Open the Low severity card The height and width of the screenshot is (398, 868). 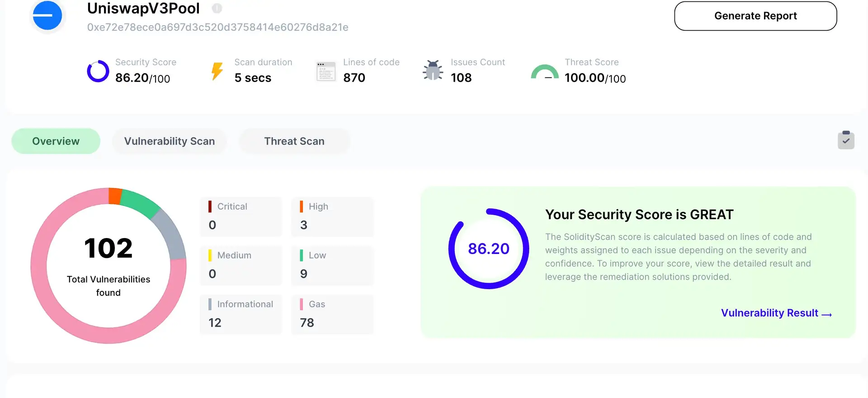pos(332,265)
